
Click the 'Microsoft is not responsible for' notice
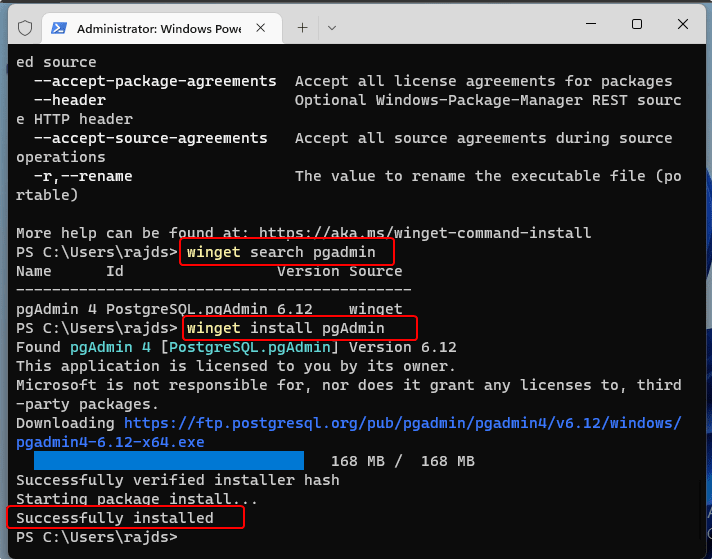pyautogui.click(x=349, y=394)
